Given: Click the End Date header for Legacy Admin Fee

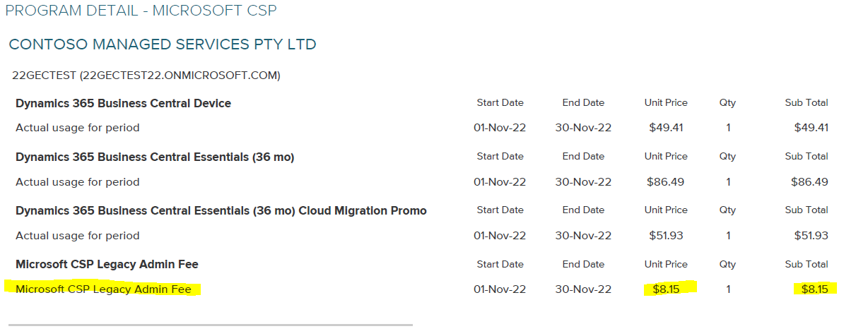Looking at the screenshot, I should pyautogui.click(x=583, y=264).
